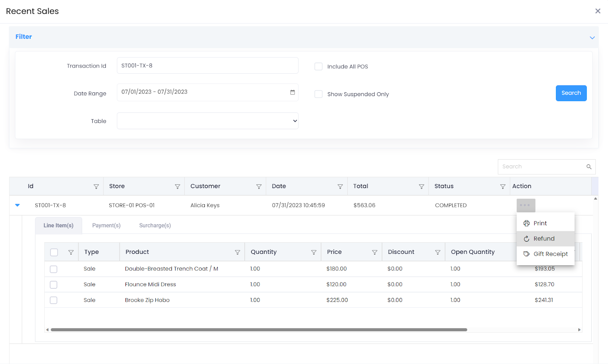Check the Show Suspended Only box
The width and height of the screenshot is (608, 364).
(318, 94)
